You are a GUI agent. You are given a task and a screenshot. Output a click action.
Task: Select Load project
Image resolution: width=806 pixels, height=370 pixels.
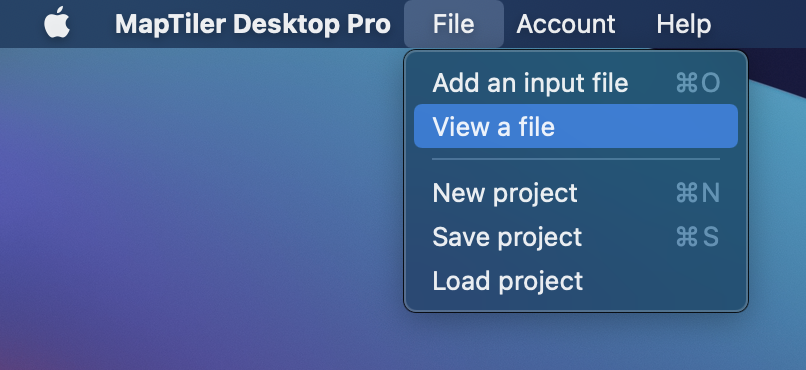click(x=576, y=281)
